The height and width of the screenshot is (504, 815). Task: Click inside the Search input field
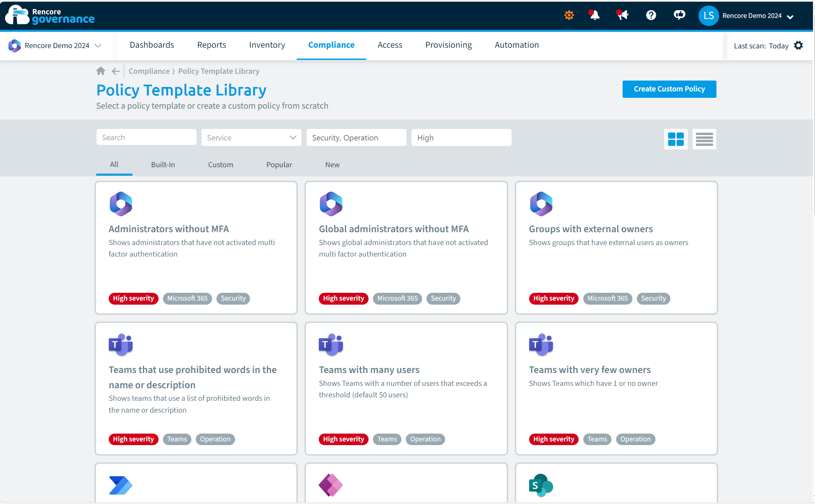coord(146,137)
